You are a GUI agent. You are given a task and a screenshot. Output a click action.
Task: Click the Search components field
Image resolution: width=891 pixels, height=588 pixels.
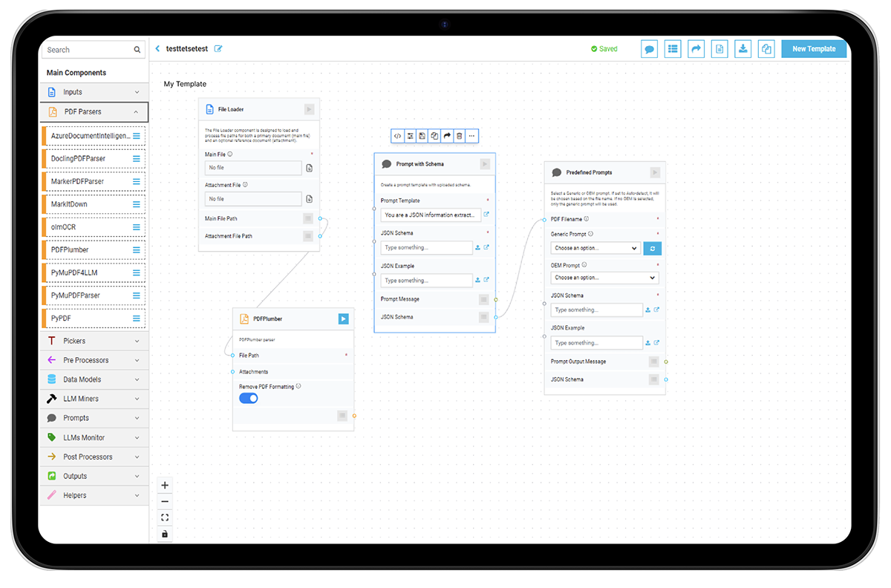pos(89,50)
